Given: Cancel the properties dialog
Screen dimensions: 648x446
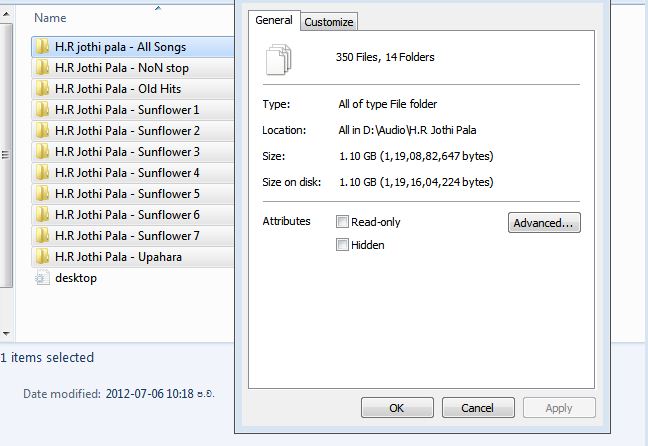Looking at the screenshot, I should (478, 408).
